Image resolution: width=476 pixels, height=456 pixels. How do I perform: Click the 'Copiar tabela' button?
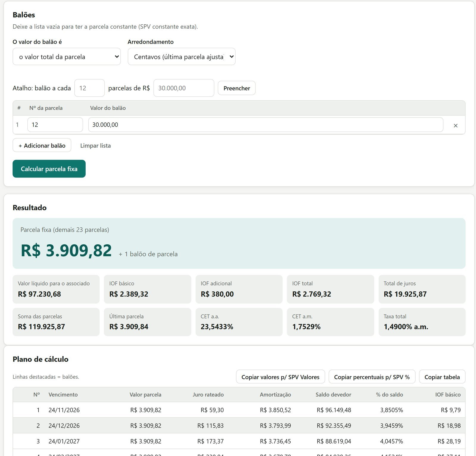442,377
